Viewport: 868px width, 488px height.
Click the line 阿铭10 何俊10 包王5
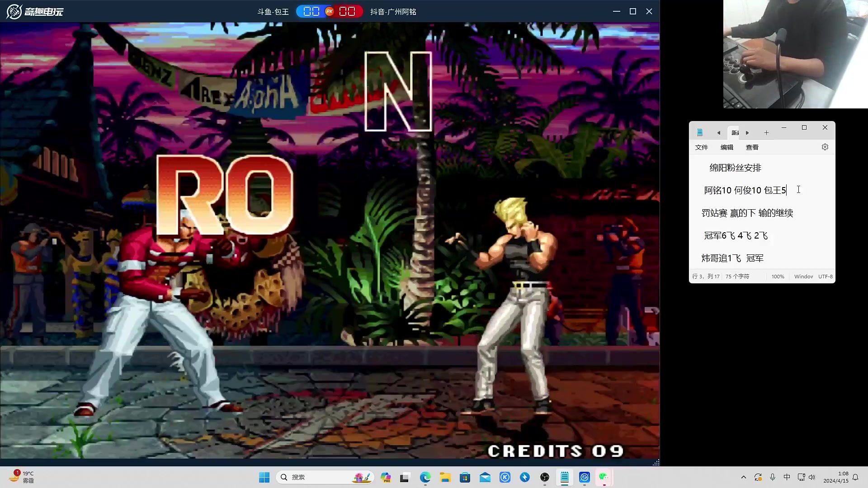[745, 190]
